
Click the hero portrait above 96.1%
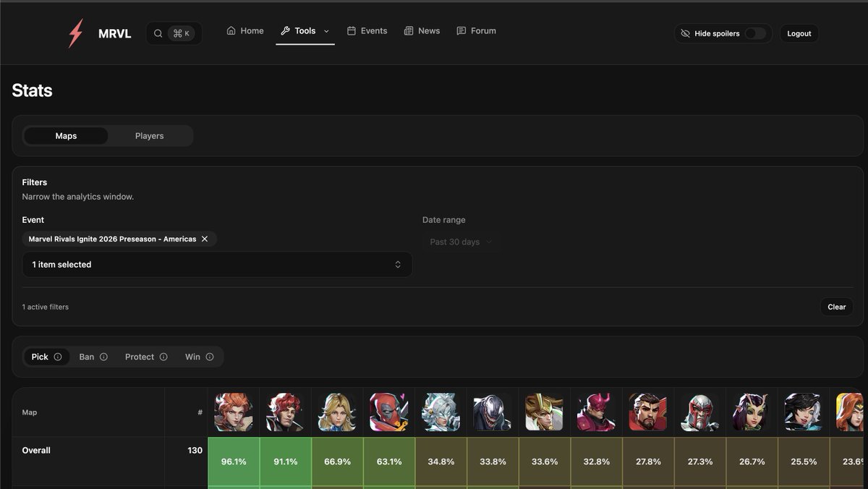[x=234, y=412]
